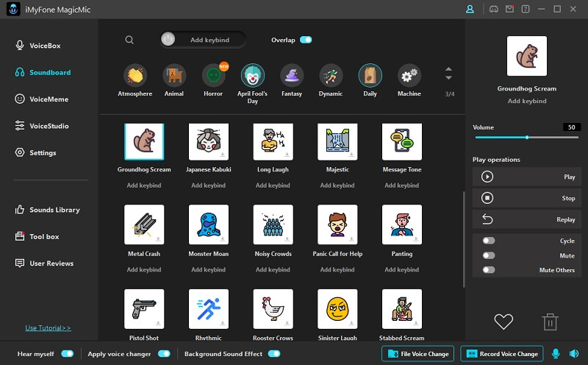
Task: Add keybind under Metal Crash
Action: point(144,269)
